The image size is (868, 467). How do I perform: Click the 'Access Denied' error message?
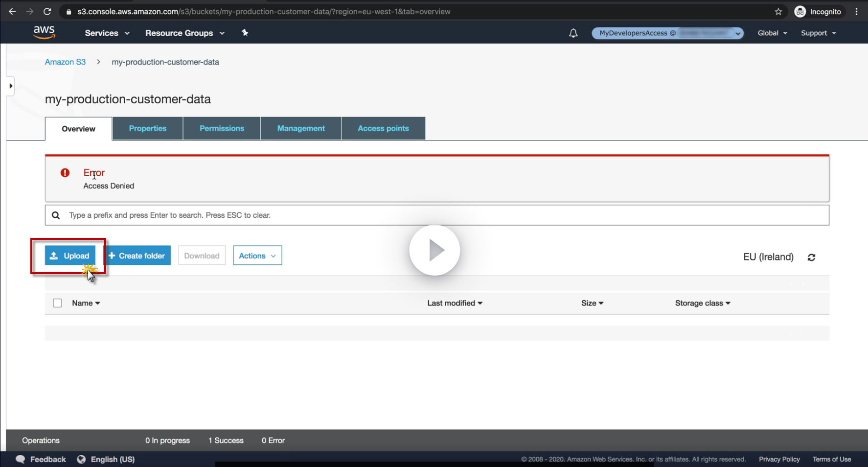(x=109, y=186)
